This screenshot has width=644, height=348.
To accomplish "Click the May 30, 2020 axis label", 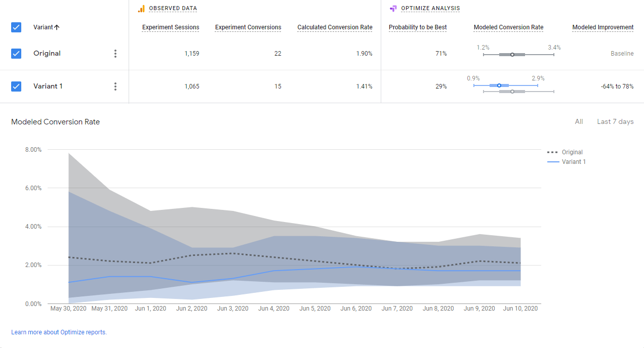I will pos(68,309).
